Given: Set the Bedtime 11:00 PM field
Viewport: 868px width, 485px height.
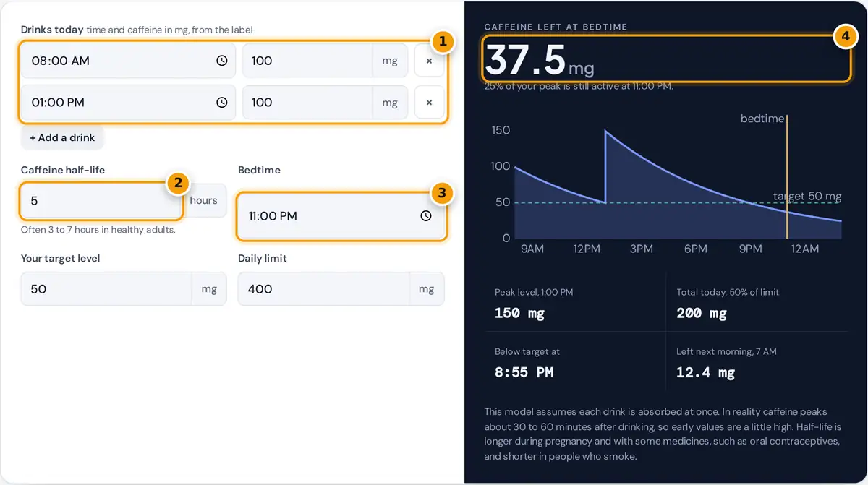Looking at the screenshot, I should (341, 215).
